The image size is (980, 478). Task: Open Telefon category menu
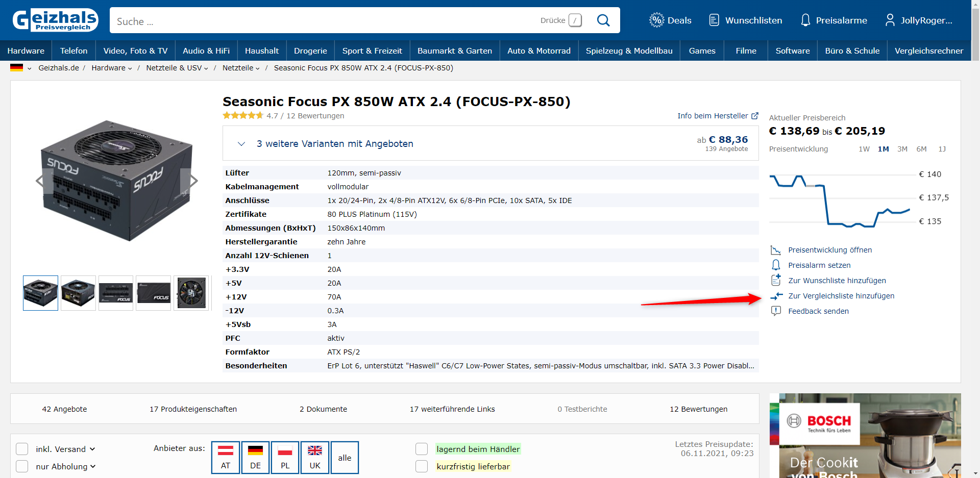(x=73, y=51)
